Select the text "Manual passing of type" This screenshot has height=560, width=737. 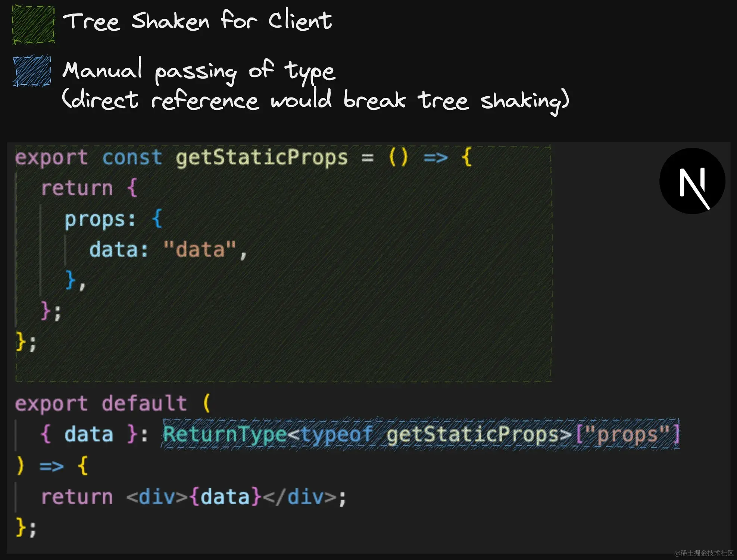click(199, 71)
